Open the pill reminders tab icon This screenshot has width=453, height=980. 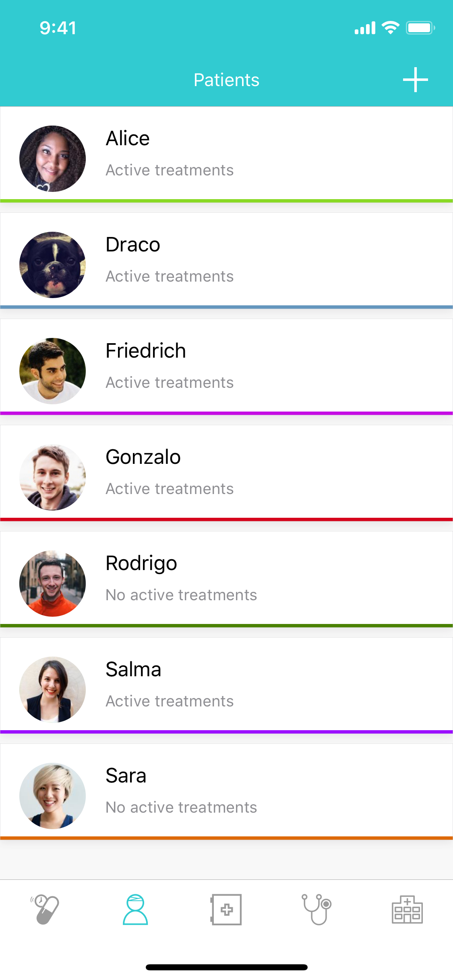click(45, 909)
